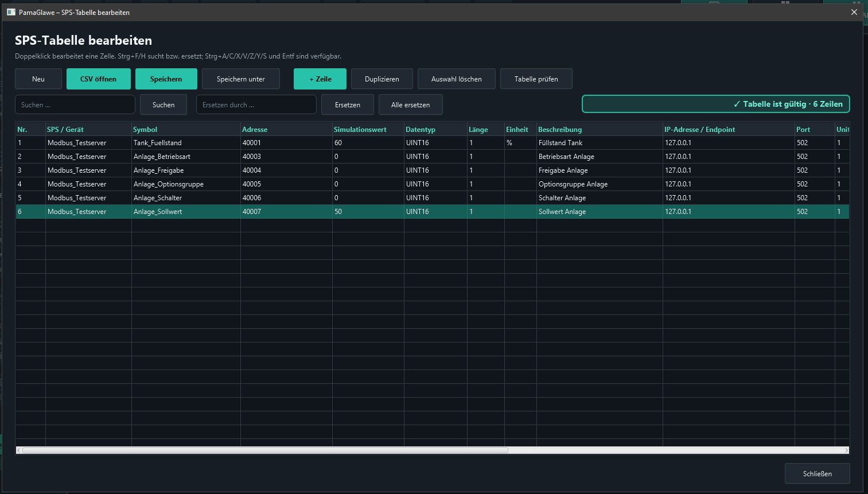This screenshot has height=494, width=868.
Task: Choose Speichern unter
Action: pyautogui.click(x=241, y=79)
